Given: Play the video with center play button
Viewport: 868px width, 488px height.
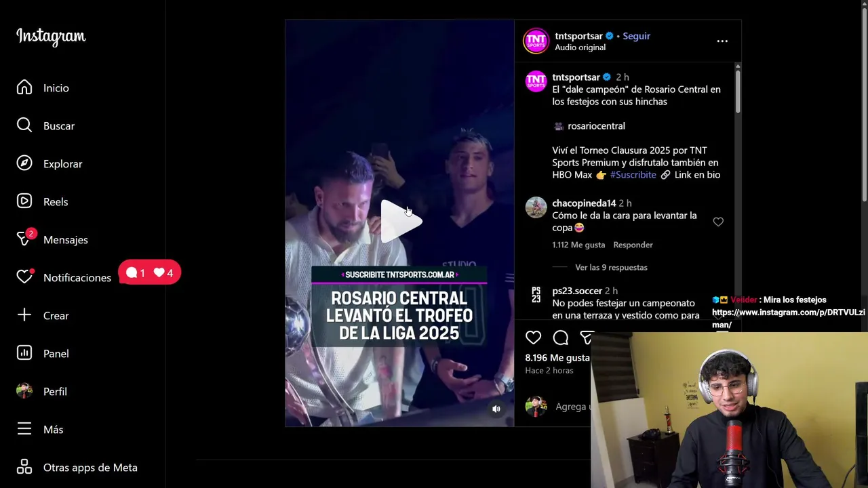Looking at the screenshot, I should pos(400,221).
